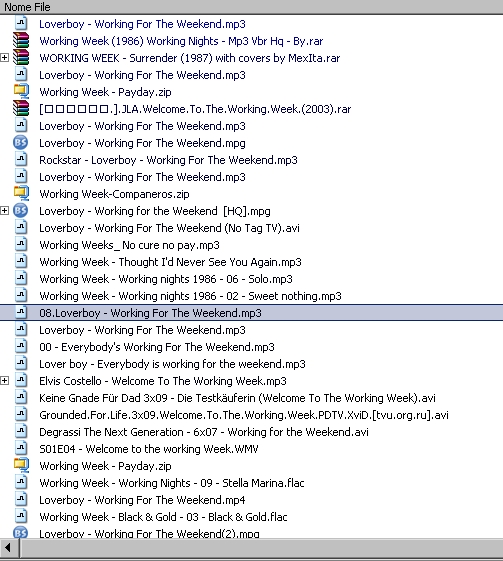
Task: Click the RAR icon beside WORKING WEEK - Surrender (1987)
Action: pos(21,58)
